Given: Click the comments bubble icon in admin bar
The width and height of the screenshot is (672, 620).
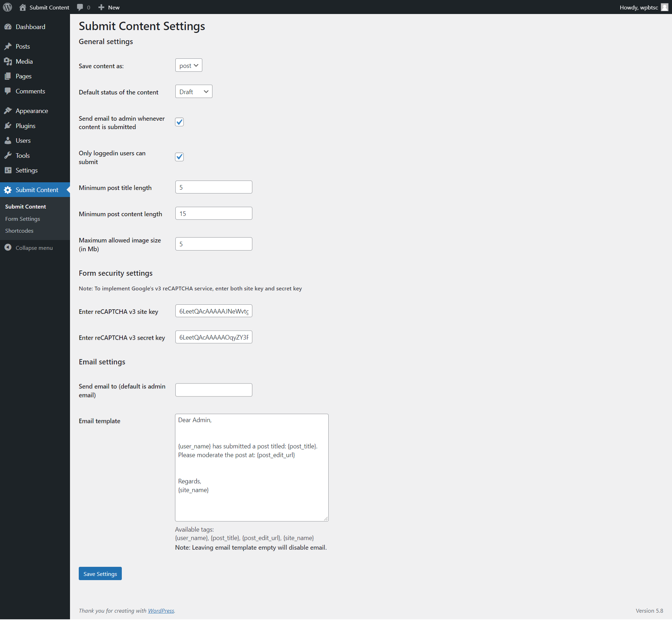Looking at the screenshot, I should click(x=80, y=7).
